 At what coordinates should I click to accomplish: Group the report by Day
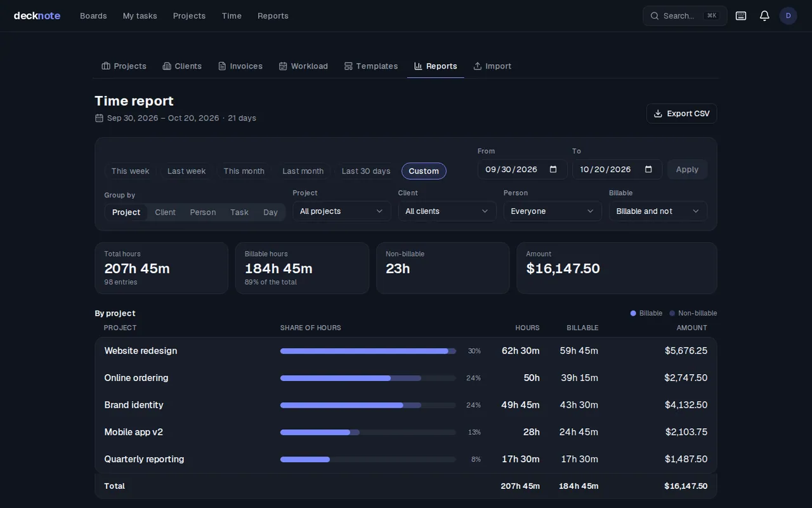coord(271,212)
